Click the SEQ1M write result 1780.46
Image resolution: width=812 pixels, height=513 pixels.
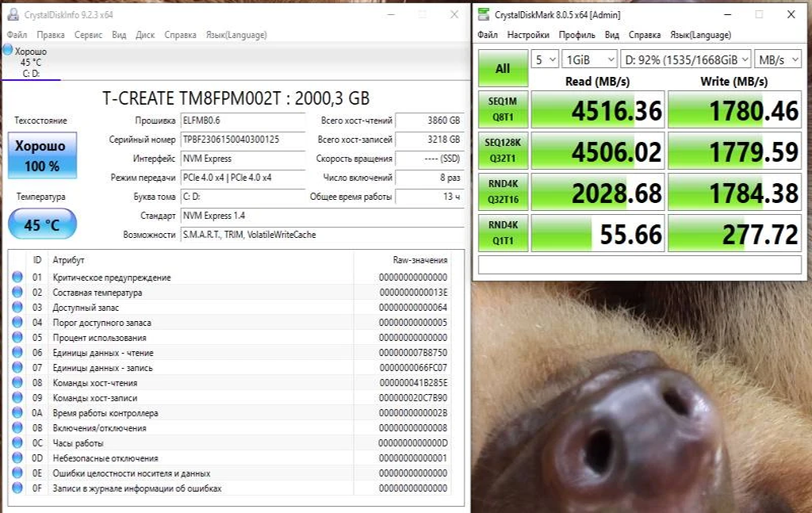click(734, 109)
